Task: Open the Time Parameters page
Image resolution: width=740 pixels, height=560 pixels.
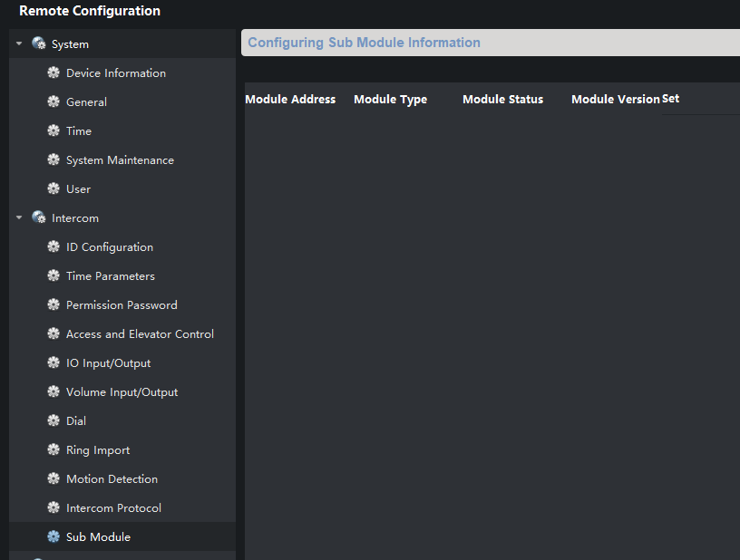Action: click(x=111, y=276)
